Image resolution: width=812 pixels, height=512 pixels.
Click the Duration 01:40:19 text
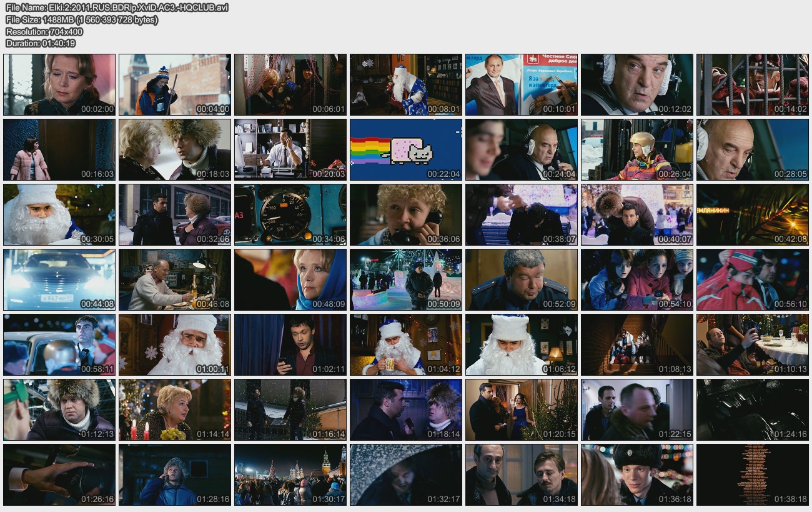(41, 43)
